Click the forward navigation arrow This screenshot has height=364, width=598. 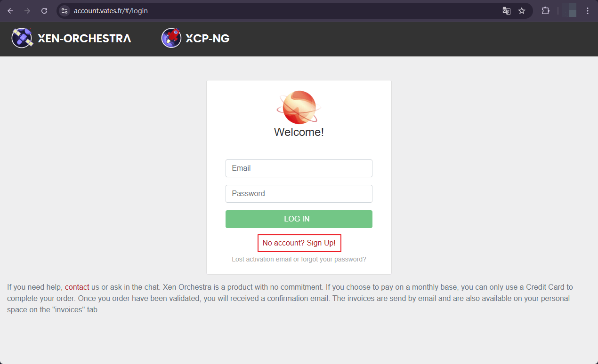coord(27,11)
